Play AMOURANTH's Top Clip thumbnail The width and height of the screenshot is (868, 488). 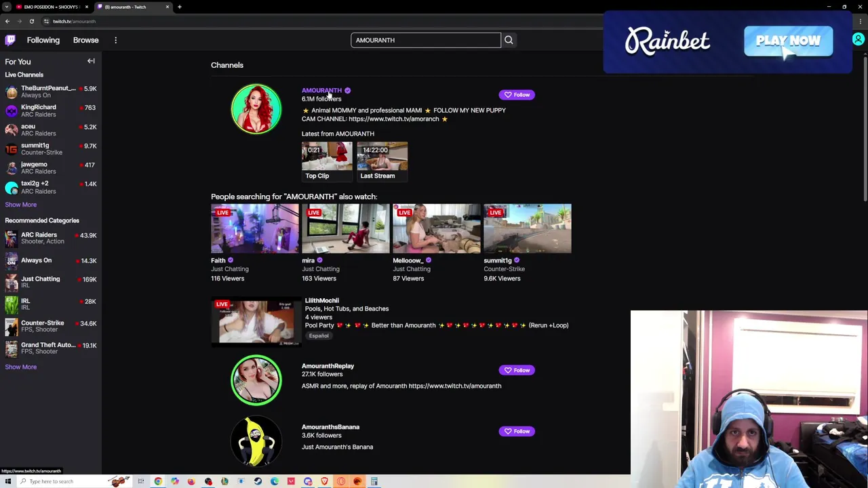click(x=327, y=161)
